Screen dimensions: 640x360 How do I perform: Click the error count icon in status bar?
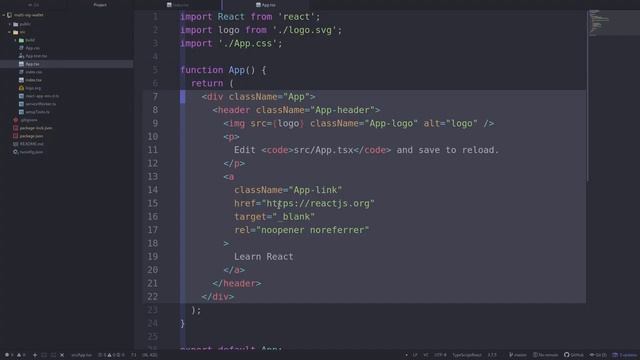click(7, 355)
